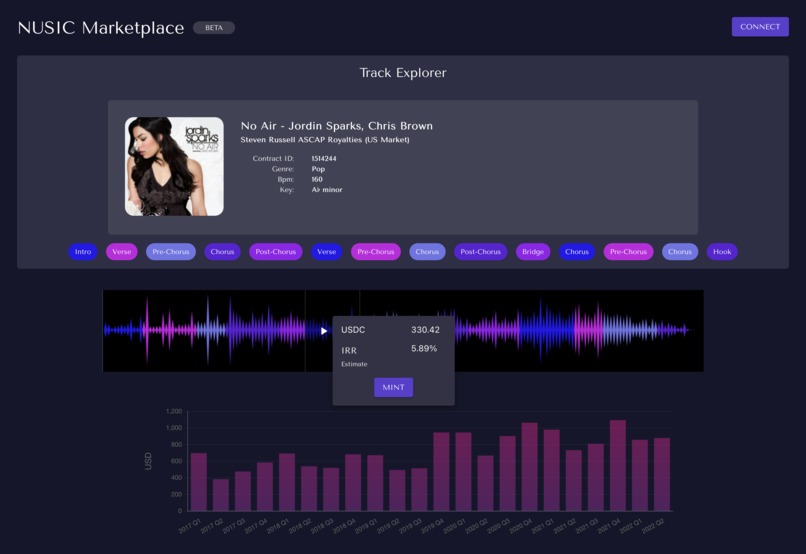Viewport: 806px width, 554px height.
Task: Pick the blue Chorus chip after Bridge
Action: (x=577, y=251)
